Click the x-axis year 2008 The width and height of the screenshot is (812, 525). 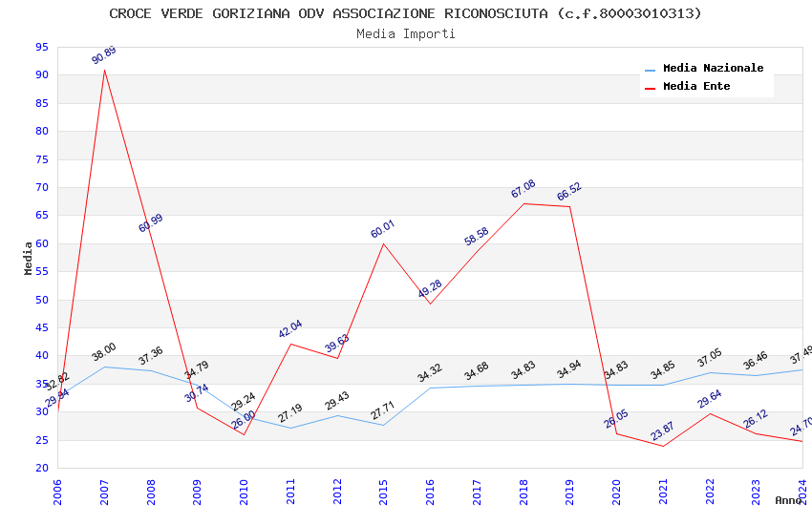(x=151, y=492)
